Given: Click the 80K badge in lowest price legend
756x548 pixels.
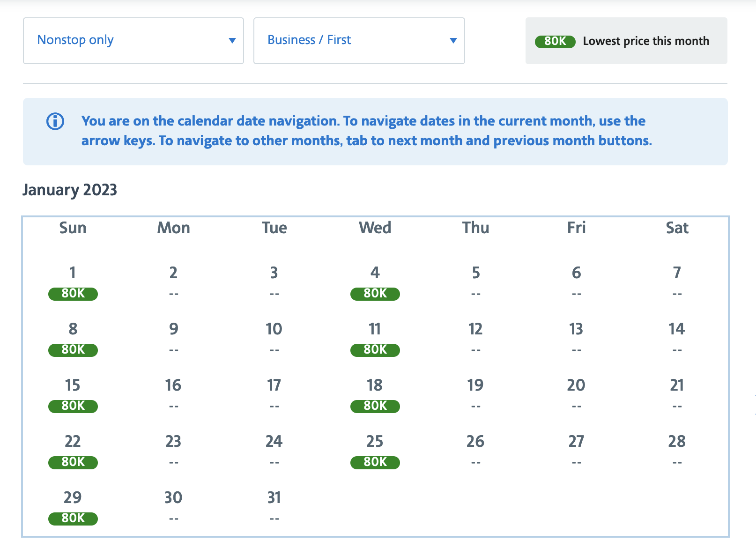Looking at the screenshot, I should coord(555,41).
